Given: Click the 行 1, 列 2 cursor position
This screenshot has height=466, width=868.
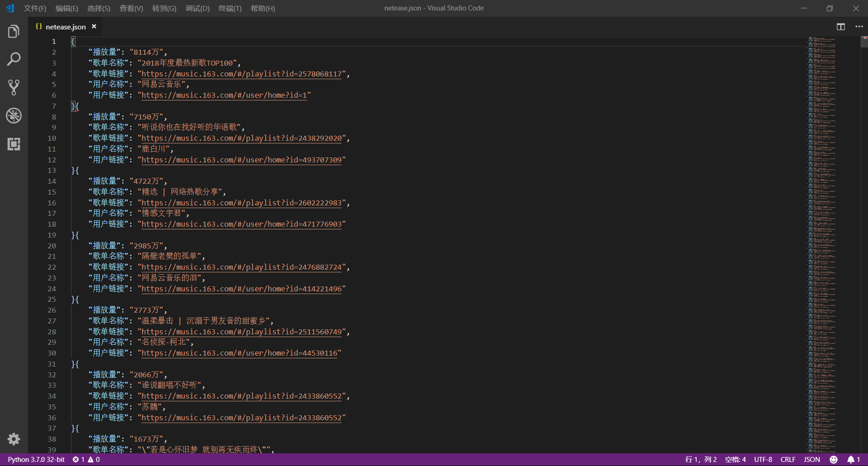Looking at the screenshot, I should [701, 459].
